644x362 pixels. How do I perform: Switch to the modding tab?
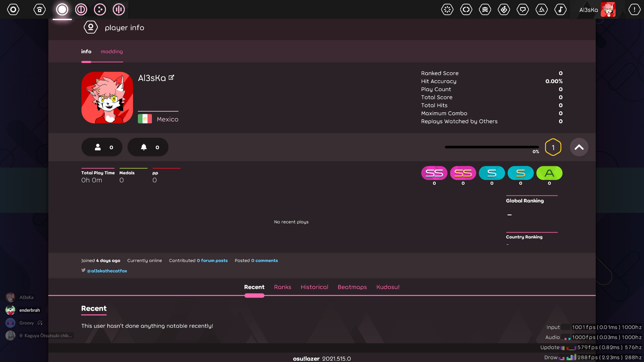coord(111,51)
